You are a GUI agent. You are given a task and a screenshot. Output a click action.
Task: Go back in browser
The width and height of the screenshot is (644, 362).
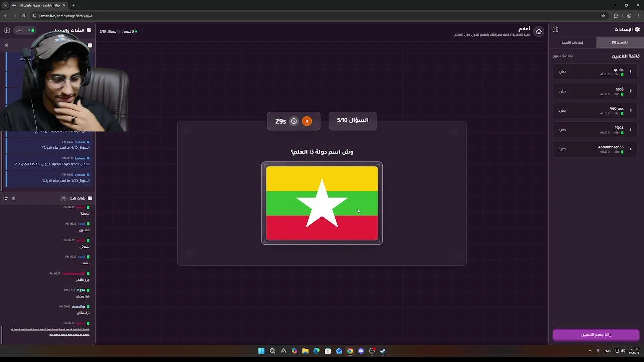[6, 16]
